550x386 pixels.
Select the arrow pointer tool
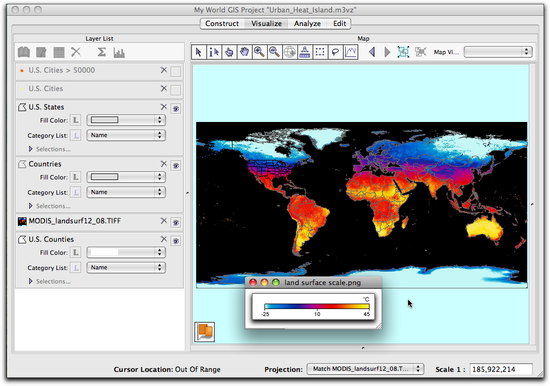point(199,52)
